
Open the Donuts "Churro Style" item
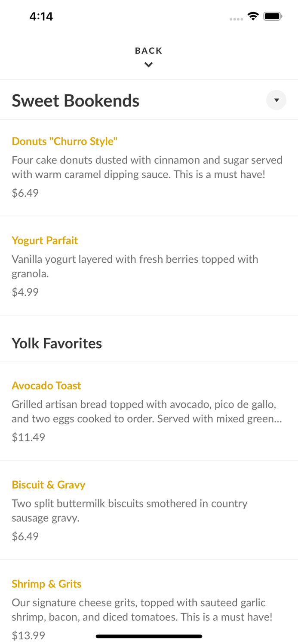(x=65, y=141)
